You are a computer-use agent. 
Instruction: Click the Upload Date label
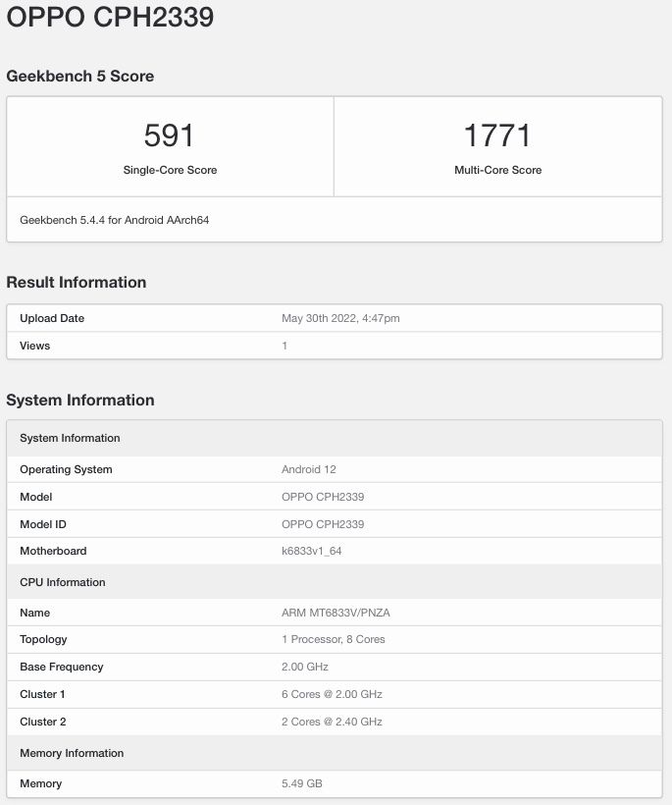[x=52, y=318]
